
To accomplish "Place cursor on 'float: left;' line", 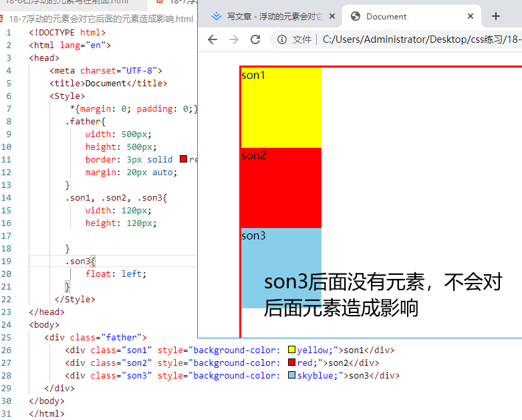I will pyautogui.click(x=116, y=274).
